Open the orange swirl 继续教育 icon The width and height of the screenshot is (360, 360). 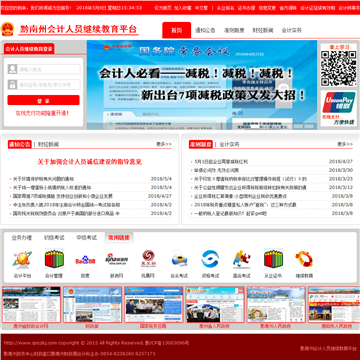point(304,259)
